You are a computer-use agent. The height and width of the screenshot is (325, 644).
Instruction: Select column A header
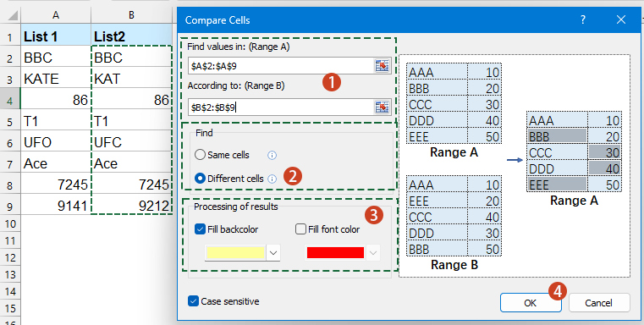[56, 15]
